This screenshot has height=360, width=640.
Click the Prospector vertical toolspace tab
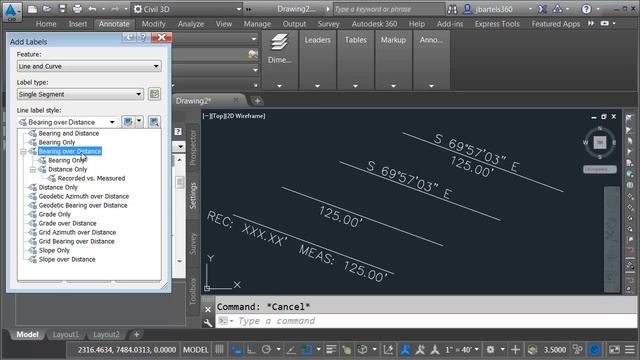pos(193,147)
